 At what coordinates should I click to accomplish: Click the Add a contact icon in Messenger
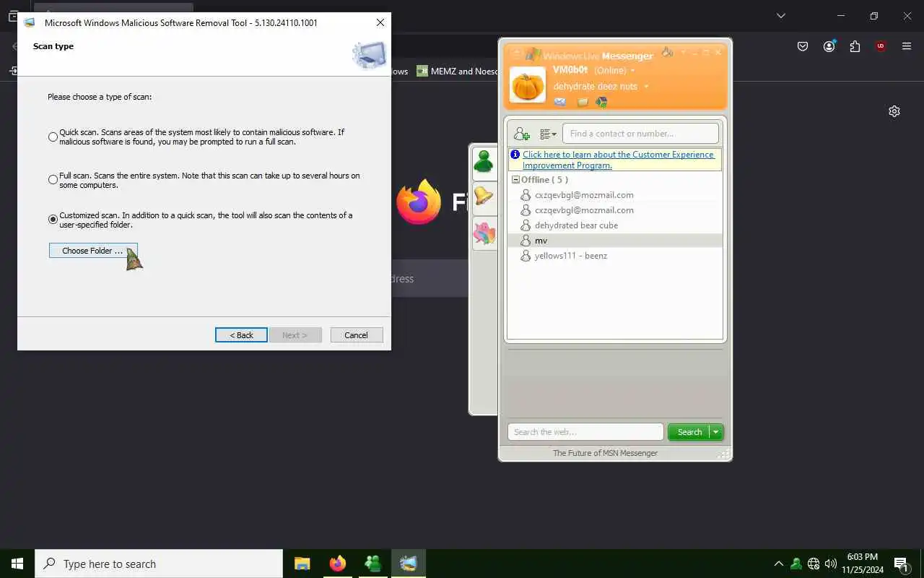click(521, 134)
